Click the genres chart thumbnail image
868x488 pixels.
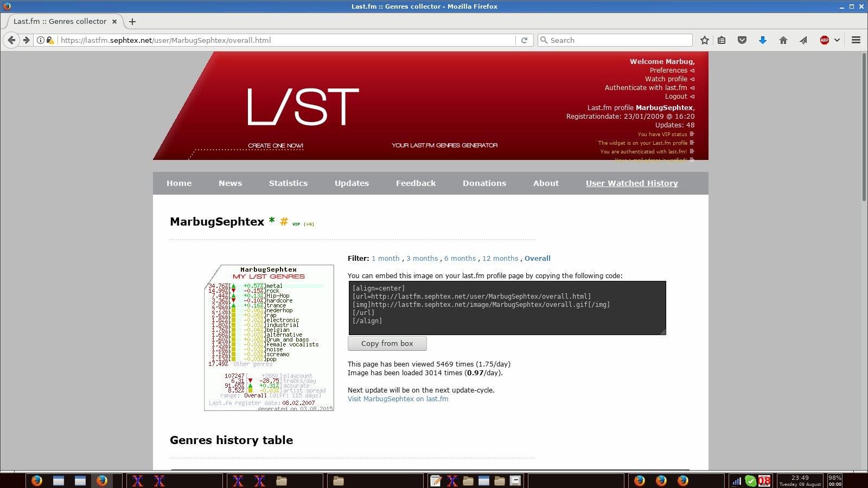[x=269, y=338]
